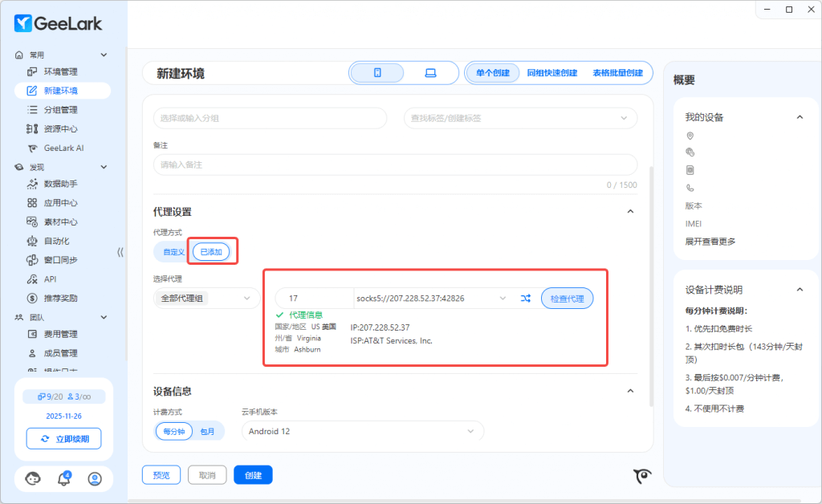Click the form's vertical scrollbar
The height and width of the screenshot is (504, 822).
(x=651, y=281)
